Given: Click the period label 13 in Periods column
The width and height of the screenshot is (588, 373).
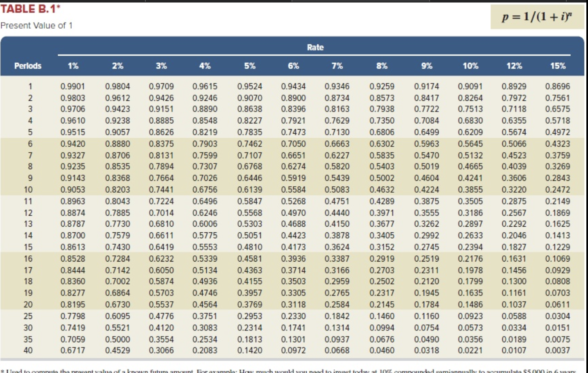Looking at the screenshot, I should point(28,224).
